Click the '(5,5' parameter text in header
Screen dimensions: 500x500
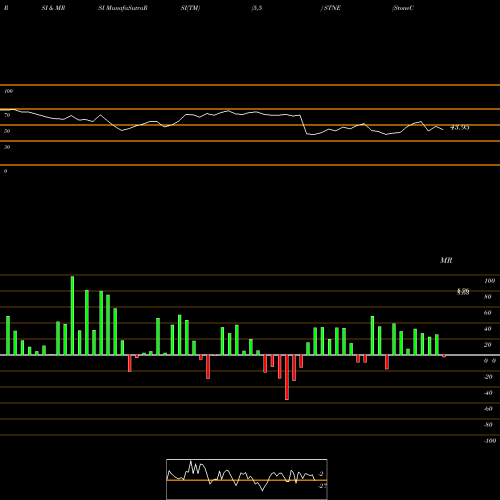click(257, 8)
